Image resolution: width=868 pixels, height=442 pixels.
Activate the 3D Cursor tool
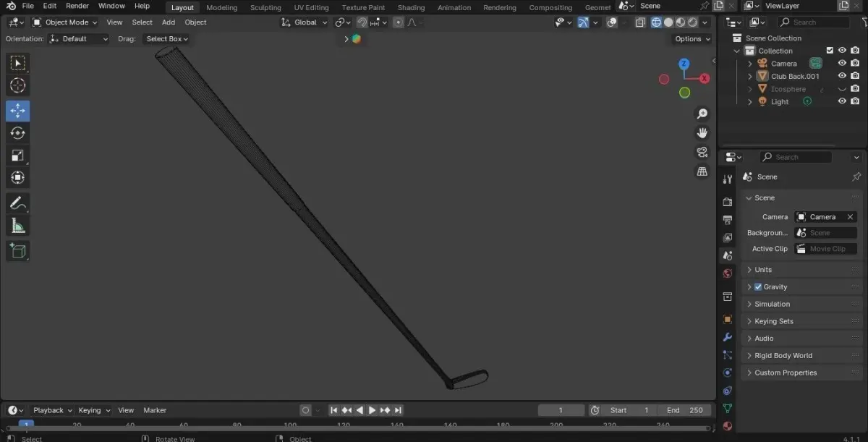[x=18, y=86]
